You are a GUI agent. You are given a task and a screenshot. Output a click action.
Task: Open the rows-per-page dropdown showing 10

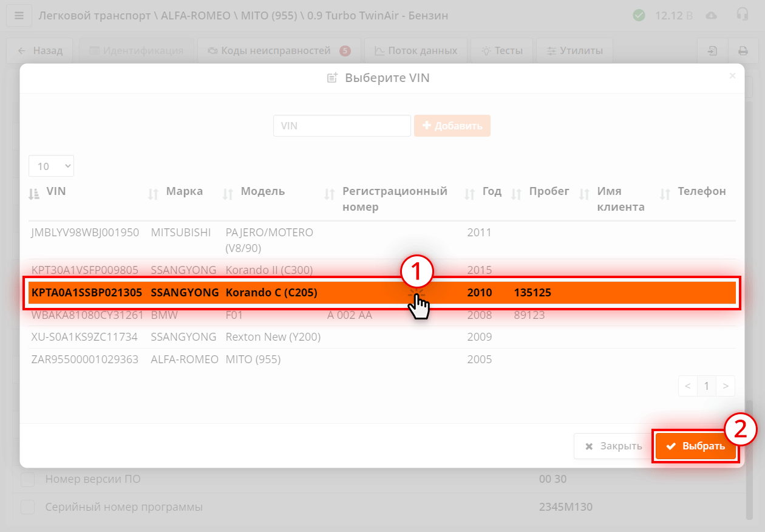(x=51, y=165)
